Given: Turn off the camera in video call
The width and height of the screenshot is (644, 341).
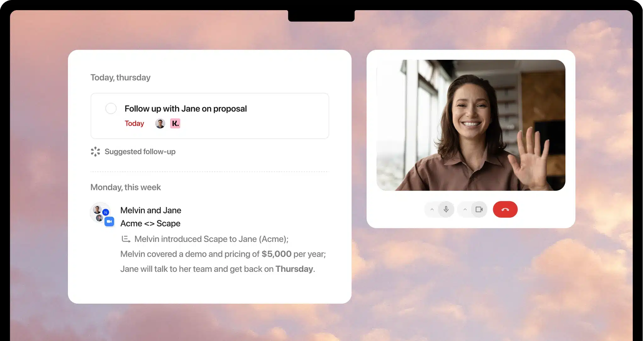Looking at the screenshot, I should click(479, 209).
